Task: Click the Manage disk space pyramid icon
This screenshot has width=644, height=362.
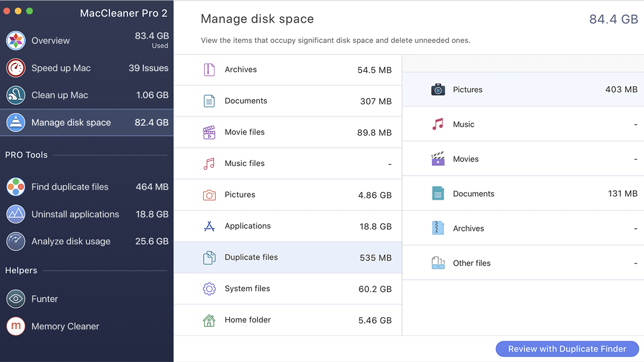Action: (16, 122)
